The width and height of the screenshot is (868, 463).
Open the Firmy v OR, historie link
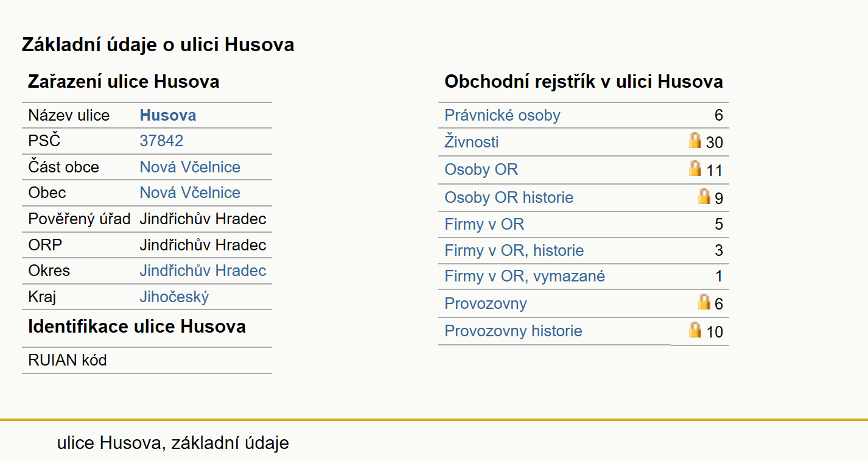pos(514,250)
